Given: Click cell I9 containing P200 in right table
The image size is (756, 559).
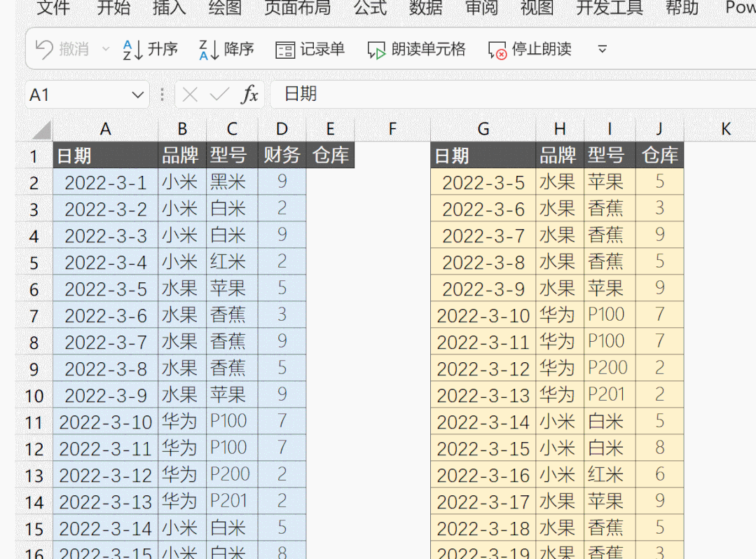Looking at the screenshot, I should pyautogui.click(x=610, y=368).
